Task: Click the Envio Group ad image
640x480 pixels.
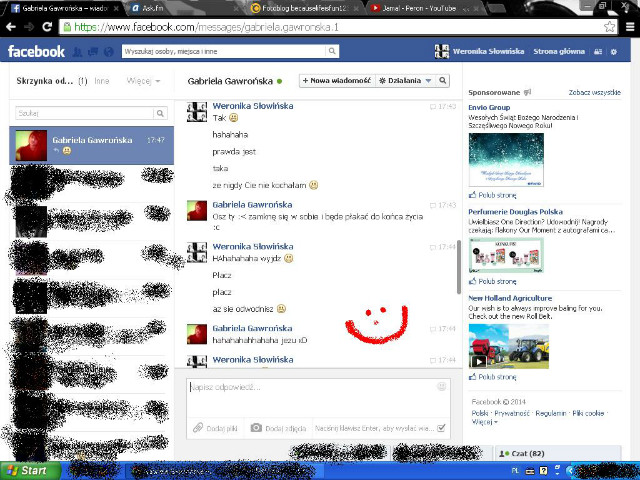Action: coord(506,160)
